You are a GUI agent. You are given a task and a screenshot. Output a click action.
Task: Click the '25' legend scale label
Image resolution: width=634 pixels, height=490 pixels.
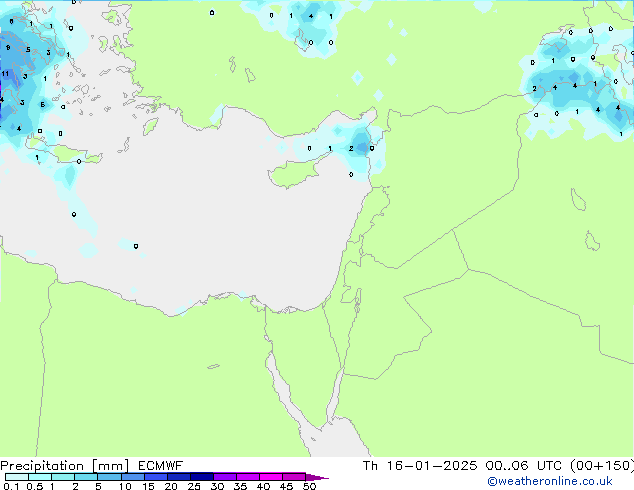(194, 486)
